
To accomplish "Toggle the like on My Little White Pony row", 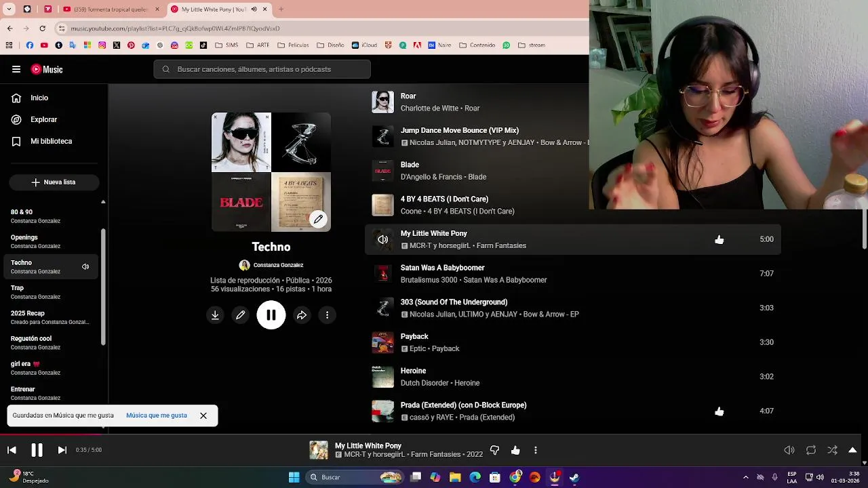I will 719,239.
